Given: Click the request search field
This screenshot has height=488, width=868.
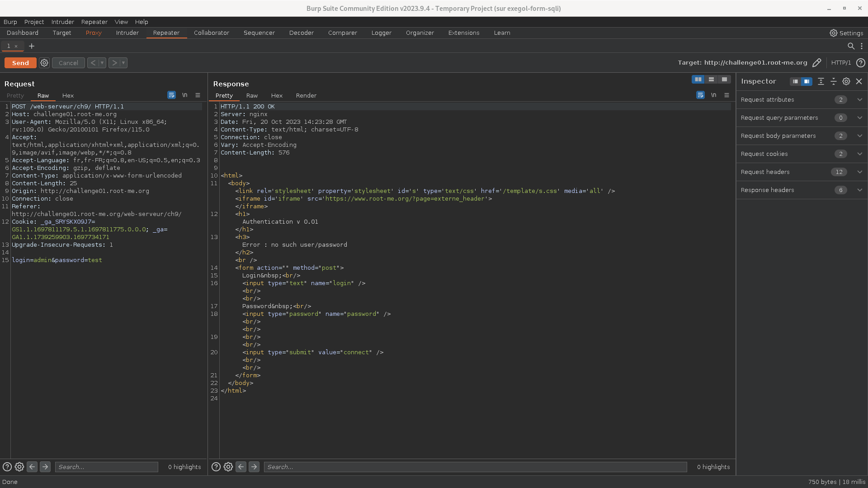Looking at the screenshot, I should (x=107, y=467).
